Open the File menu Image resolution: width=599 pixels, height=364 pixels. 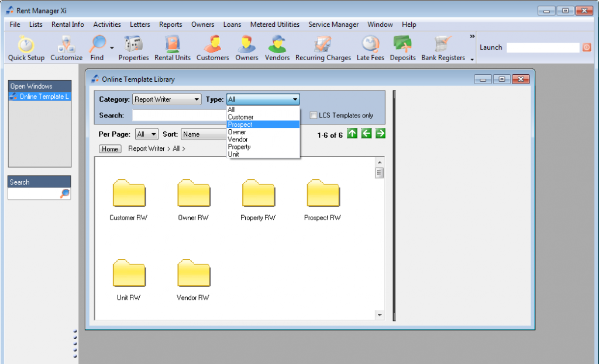(15, 25)
